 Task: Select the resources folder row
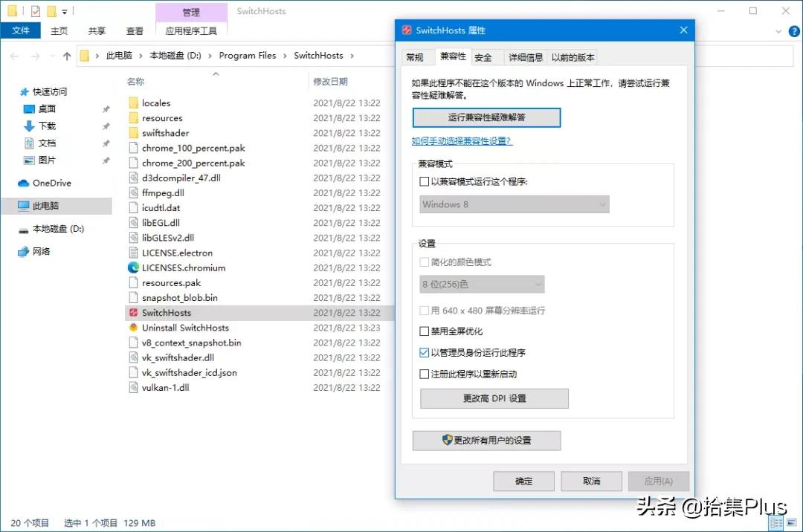click(x=259, y=118)
